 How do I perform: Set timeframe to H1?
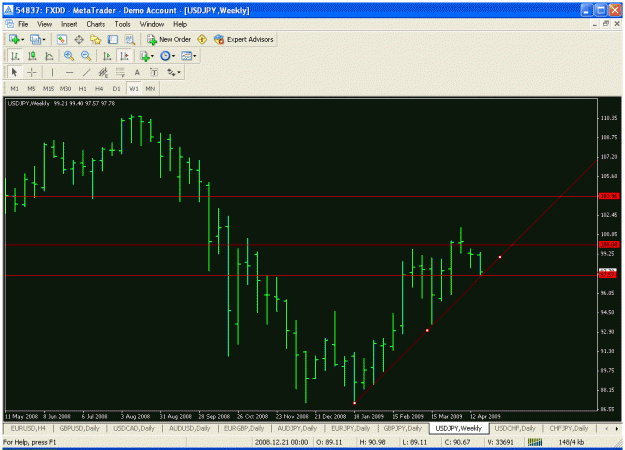tap(83, 88)
